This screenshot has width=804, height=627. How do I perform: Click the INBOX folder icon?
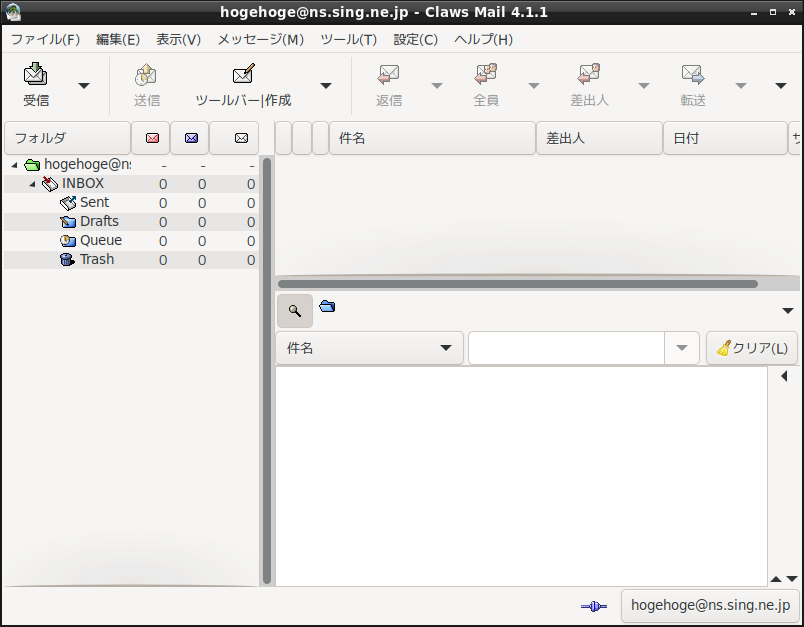pos(50,184)
